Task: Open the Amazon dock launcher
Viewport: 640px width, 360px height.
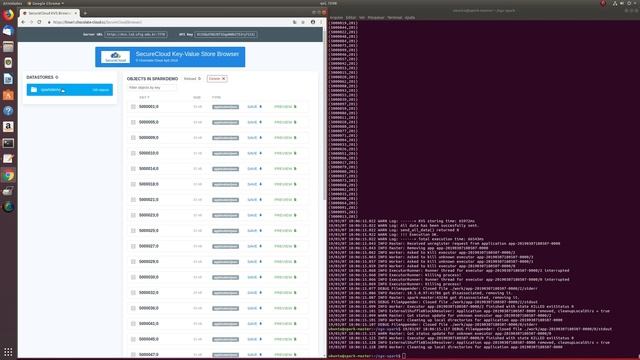Action: 8,127
